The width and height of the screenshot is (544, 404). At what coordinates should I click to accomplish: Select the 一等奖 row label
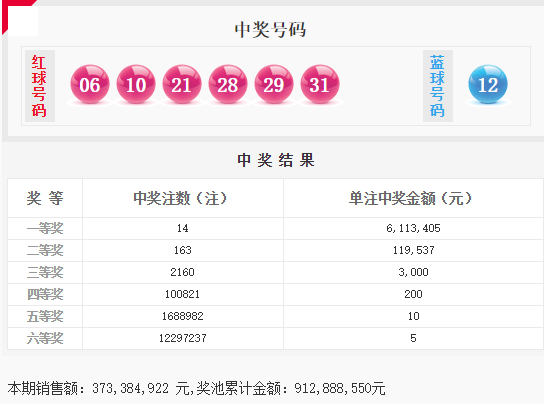pos(45,228)
